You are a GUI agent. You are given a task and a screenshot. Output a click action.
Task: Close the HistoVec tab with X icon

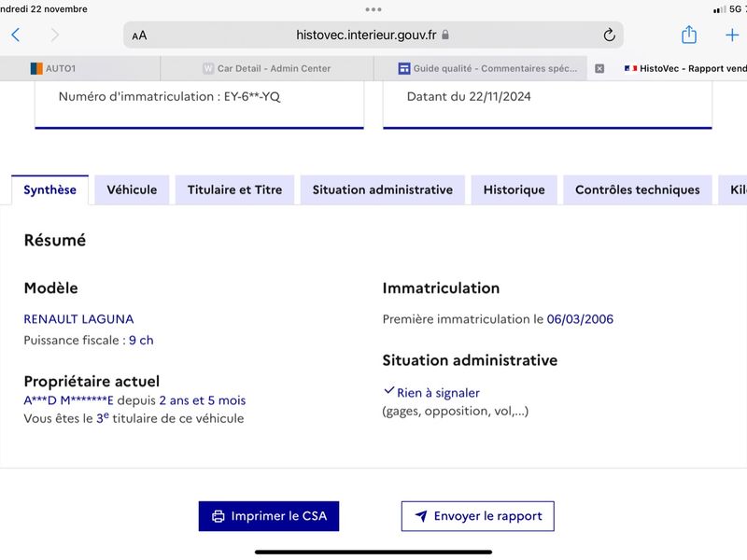pyautogui.click(x=599, y=68)
